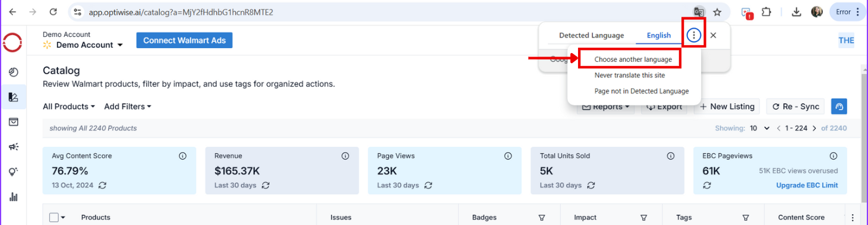Click the info icon on Avg Content Score card
Viewport: 868px width, 225px height.
point(183,156)
